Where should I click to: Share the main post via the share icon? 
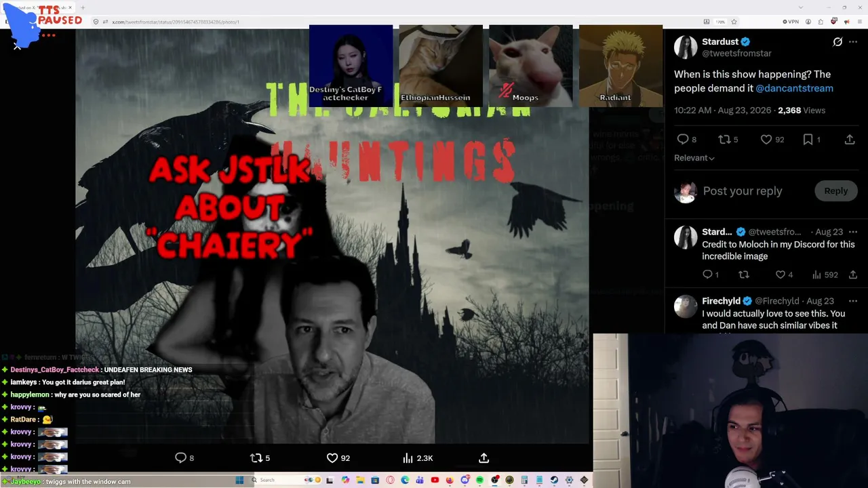coord(850,139)
